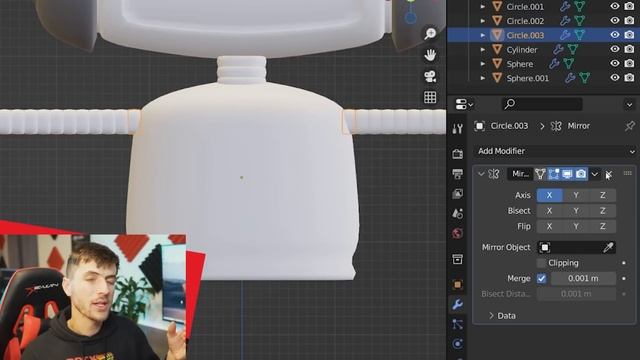This screenshot has height=360, width=640.
Task: Hide Circle.001 with its eye icon
Action: (615, 7)
